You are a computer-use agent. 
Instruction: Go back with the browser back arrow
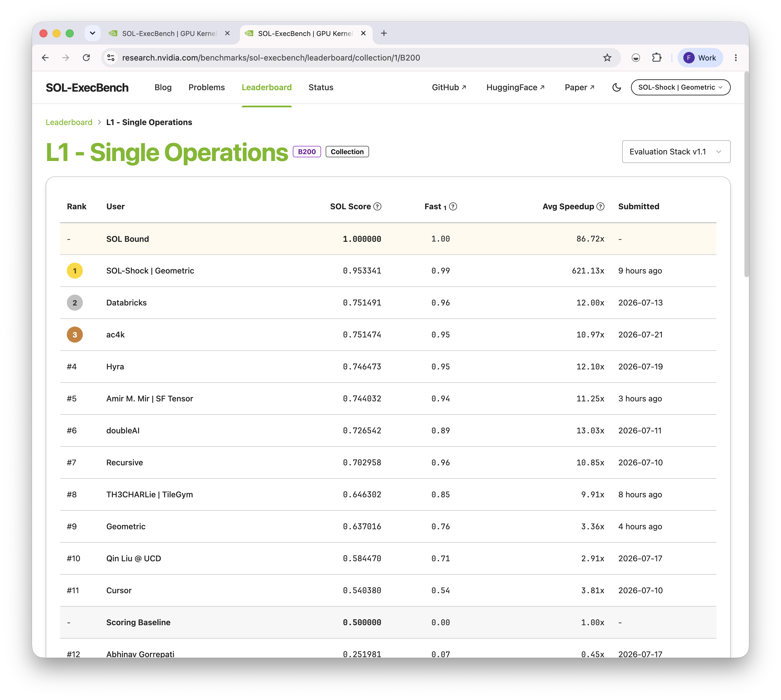tap(45, 58)
